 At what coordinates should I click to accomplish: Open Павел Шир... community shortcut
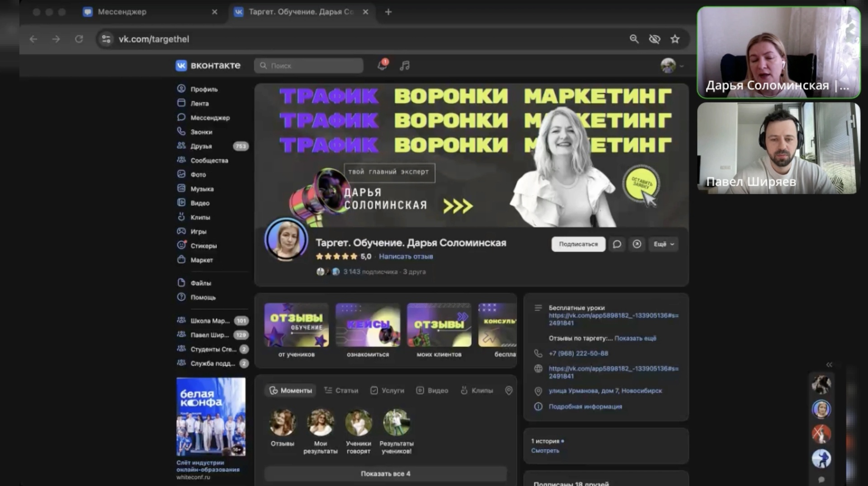click(212, 335)
